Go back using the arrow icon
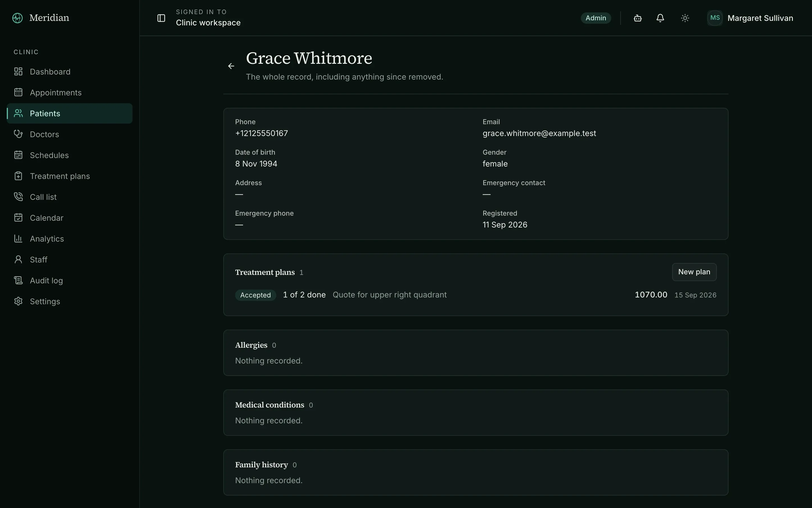 click(x=231, y=66)
